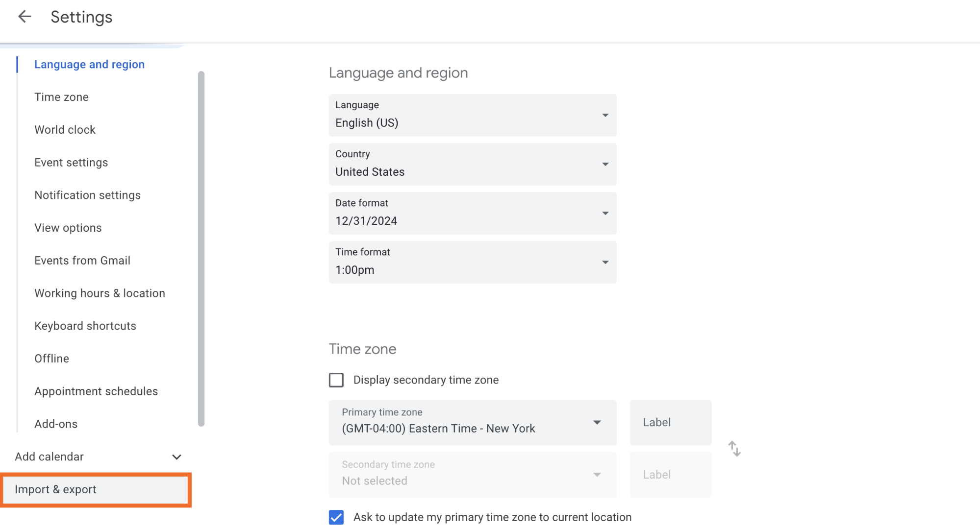The height and width of the screenshot is (529, 980).
Task: Open the Offline settings section
Action: (51, 358)
